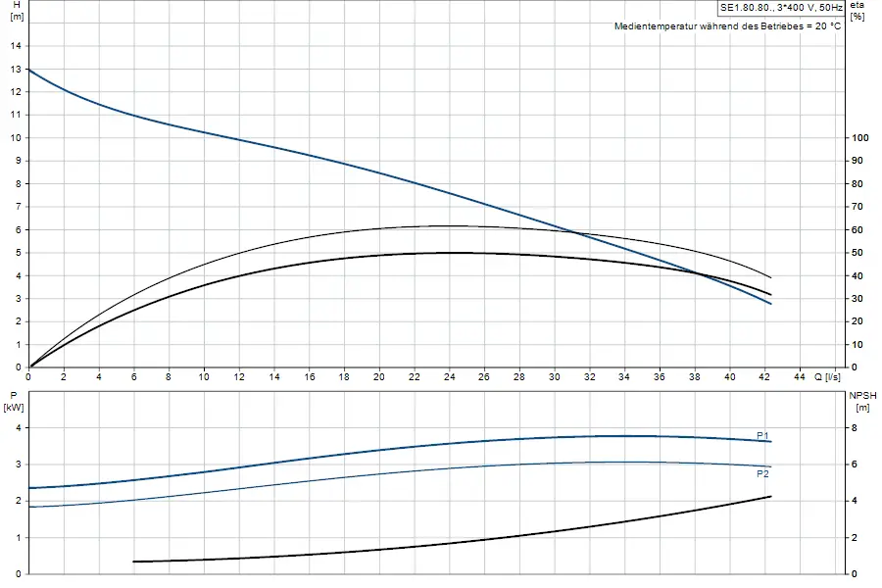The width and height of the screenshot is (882, 588).
Task: Click the 32 tick on the Q axis
Action: pyautogui.click(x=589, y=377)
